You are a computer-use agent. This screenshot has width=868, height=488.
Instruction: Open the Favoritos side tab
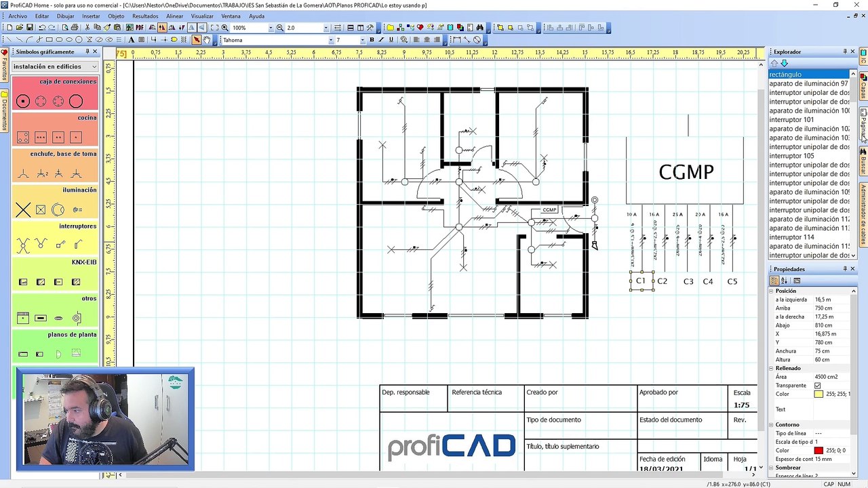4,65
